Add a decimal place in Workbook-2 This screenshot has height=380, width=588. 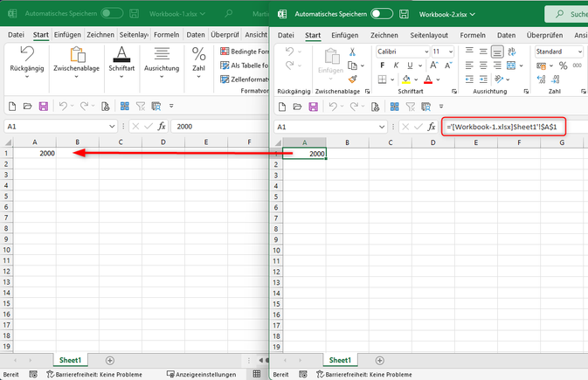541,79
